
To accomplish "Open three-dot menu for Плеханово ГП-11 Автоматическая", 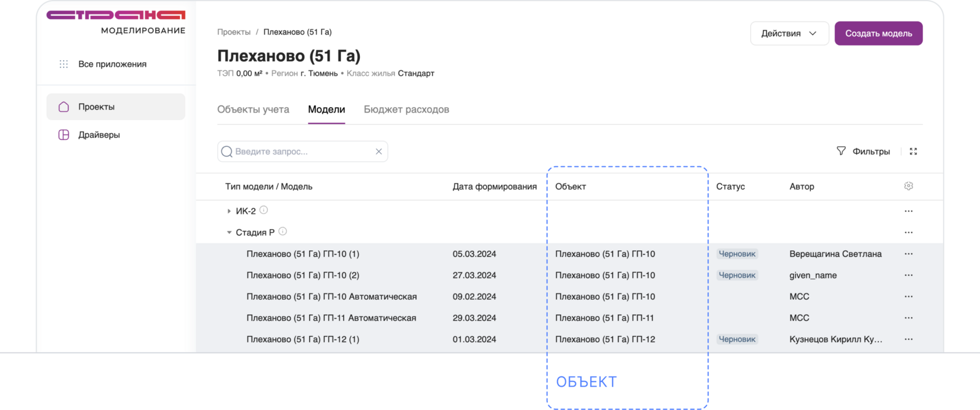I will click(x=908, y=318).
